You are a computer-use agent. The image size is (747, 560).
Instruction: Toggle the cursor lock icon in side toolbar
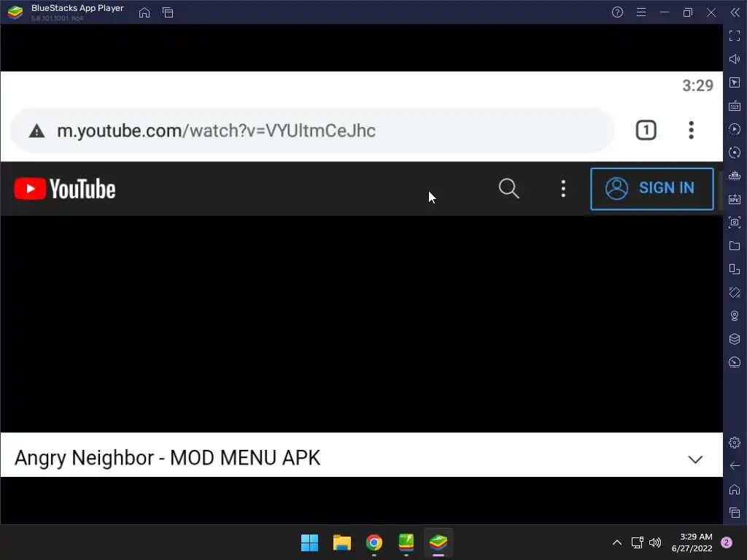click(x=735, y=82)
